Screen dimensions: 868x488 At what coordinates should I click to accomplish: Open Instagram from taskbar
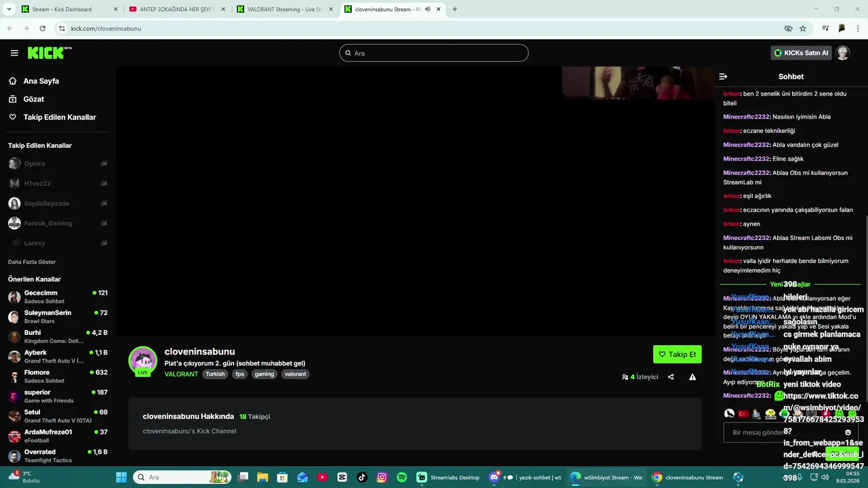click(382, 477)
